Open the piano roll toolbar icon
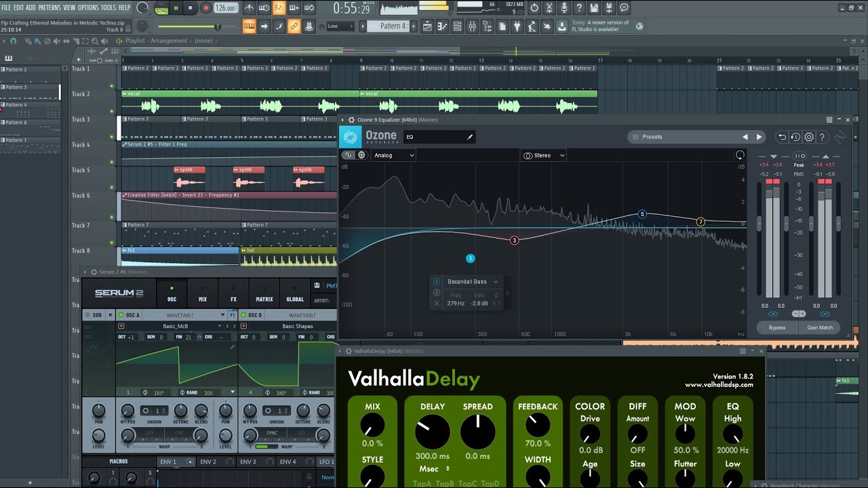 click(441, 26)
